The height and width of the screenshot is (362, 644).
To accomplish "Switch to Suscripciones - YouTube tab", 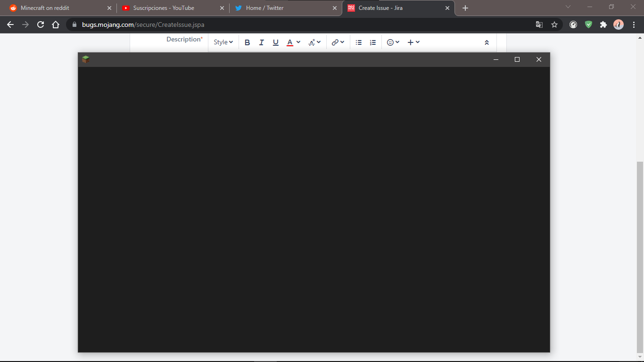I will point(164,8).
